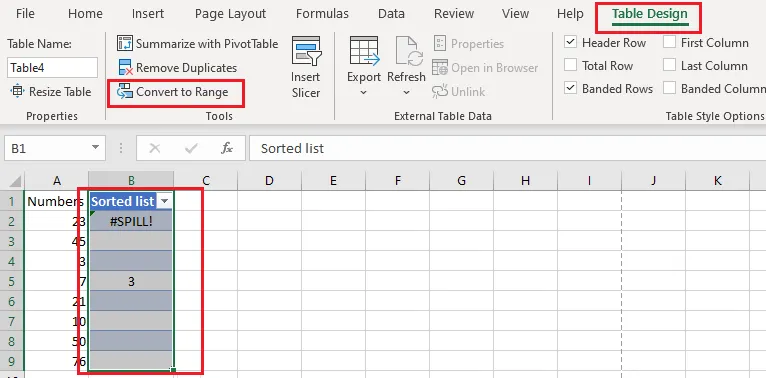Click the Resize Table button label

60,91
